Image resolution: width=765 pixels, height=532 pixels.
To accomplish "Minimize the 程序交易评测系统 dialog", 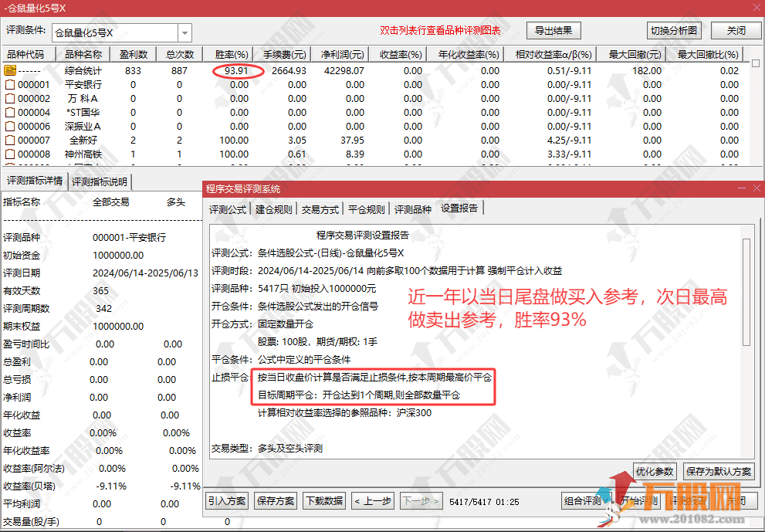I will [742, 188].
